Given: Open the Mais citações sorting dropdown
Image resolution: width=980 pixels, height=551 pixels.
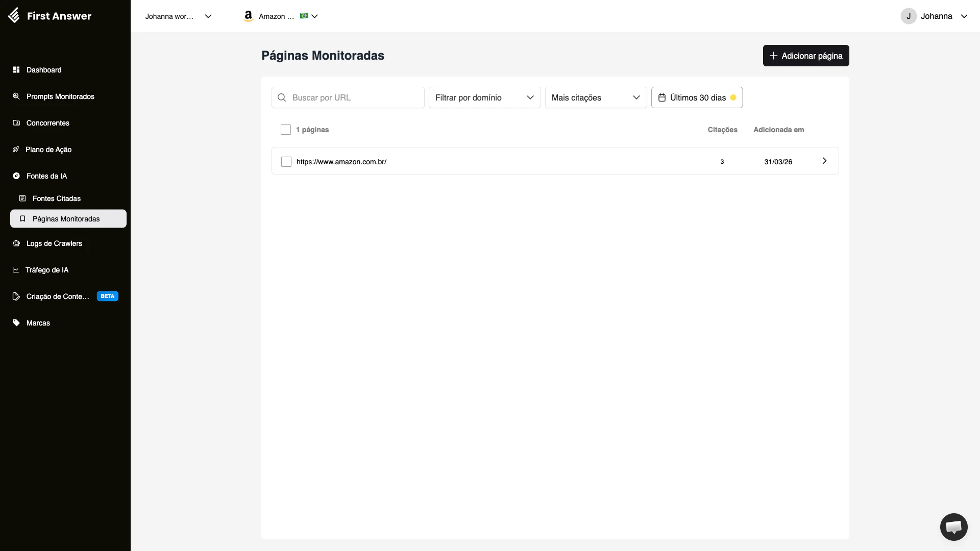Looking at the screenshot, I should tap(595, 97).
